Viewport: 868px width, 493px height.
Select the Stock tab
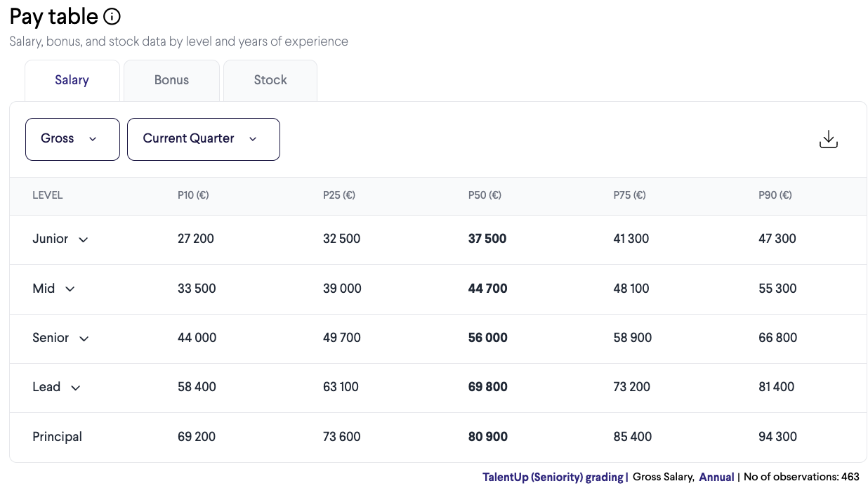pos(270,80)
